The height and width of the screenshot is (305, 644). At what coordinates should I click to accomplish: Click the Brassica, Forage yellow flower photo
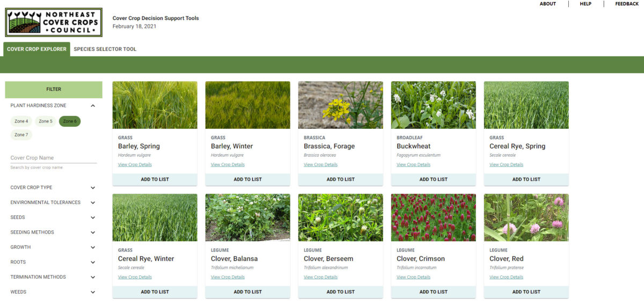coord(341,105)
